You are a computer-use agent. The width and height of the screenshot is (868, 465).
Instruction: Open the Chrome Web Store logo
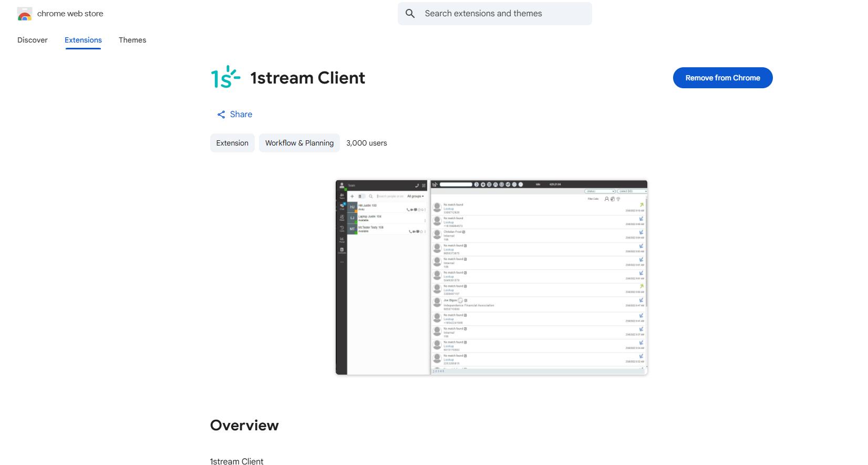(25, 14)
